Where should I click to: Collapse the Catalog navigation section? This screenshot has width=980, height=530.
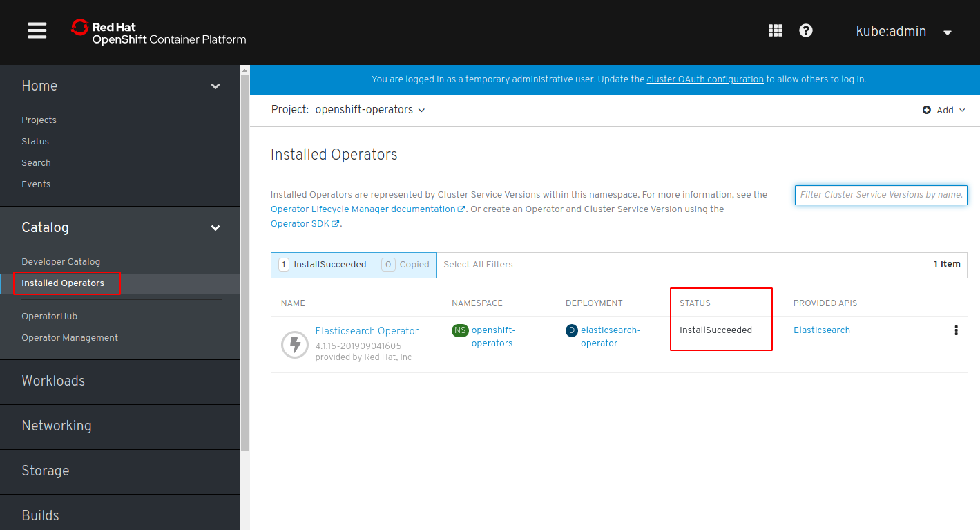click(x=120, y=227)
